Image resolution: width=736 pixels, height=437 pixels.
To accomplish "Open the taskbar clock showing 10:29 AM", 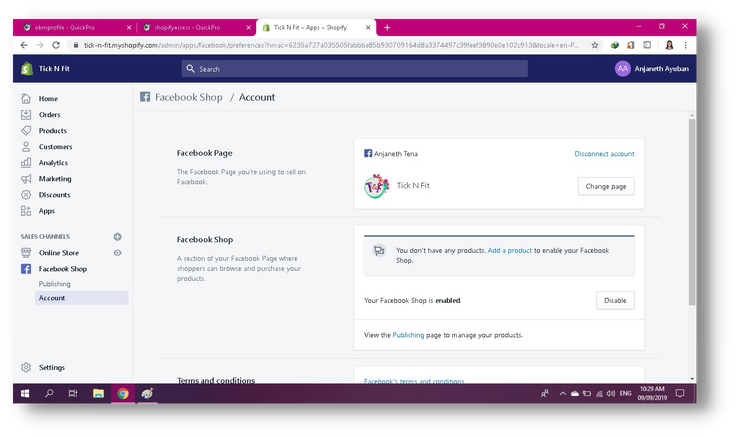I will 652,393.
